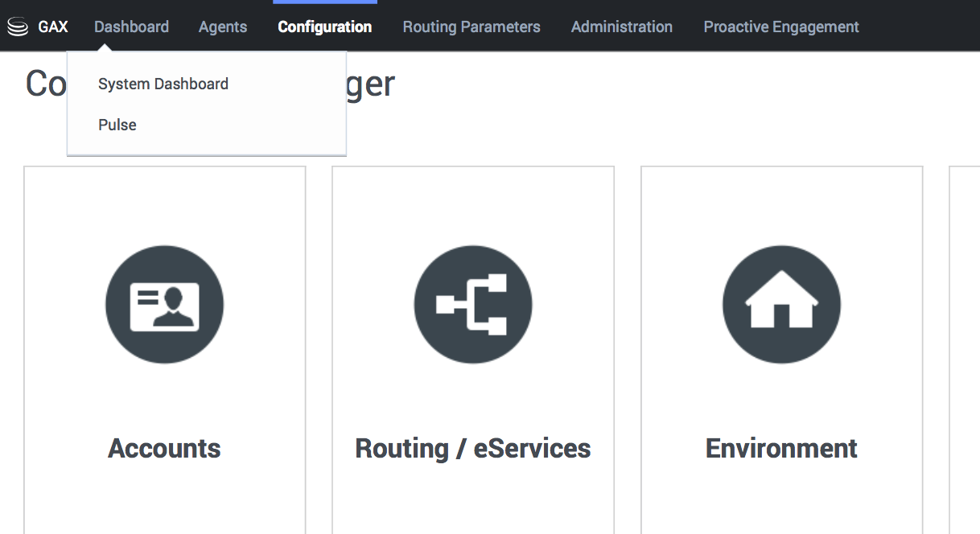Choose System Dashboard from the dropdown
Viewport: 980px width, 534px height.
163,84
